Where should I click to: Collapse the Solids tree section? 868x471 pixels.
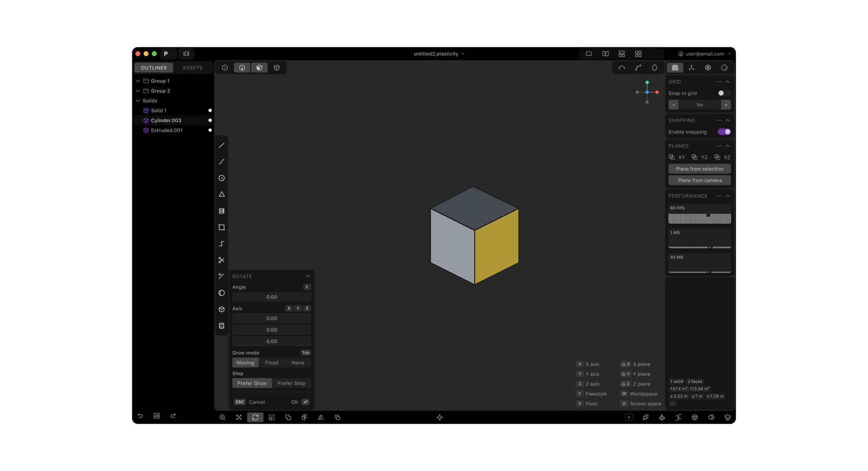click(138, 101)
